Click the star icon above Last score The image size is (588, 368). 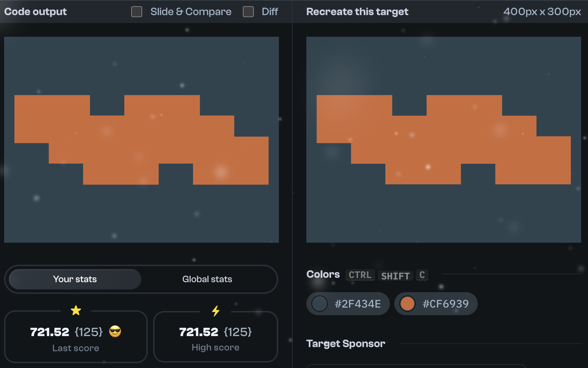tap(76, 310)
